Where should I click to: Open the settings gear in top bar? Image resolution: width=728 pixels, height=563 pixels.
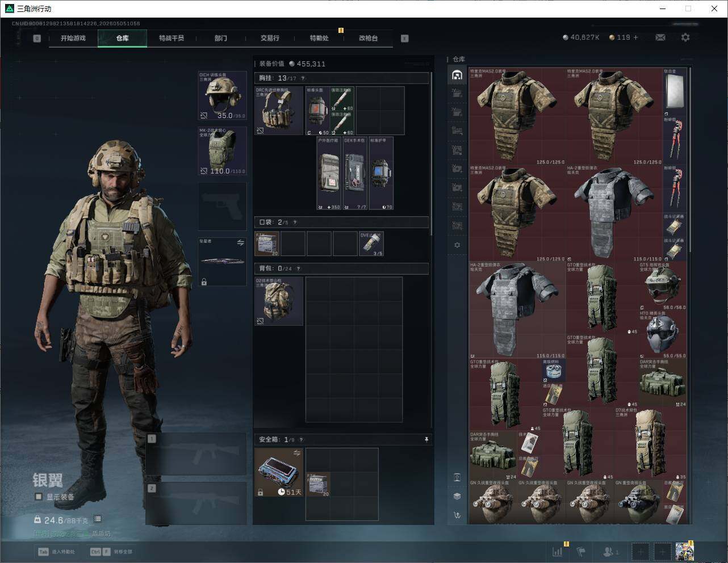point(685,37)
